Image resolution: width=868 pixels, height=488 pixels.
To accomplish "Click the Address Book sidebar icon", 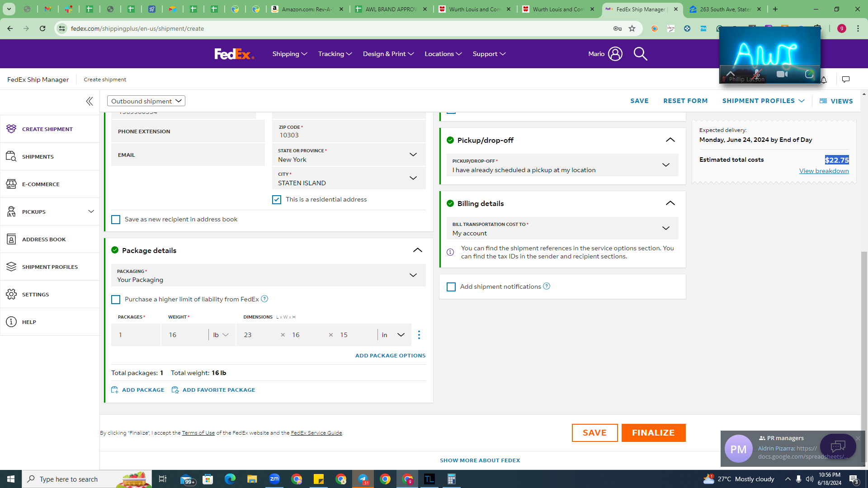I will [11, 239].
